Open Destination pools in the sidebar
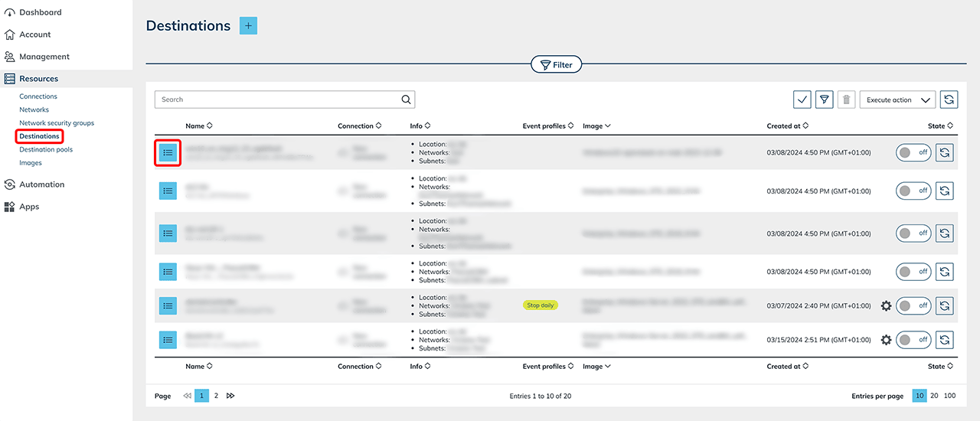This screenshot has height=421, width=980. (x=46, y=149)
